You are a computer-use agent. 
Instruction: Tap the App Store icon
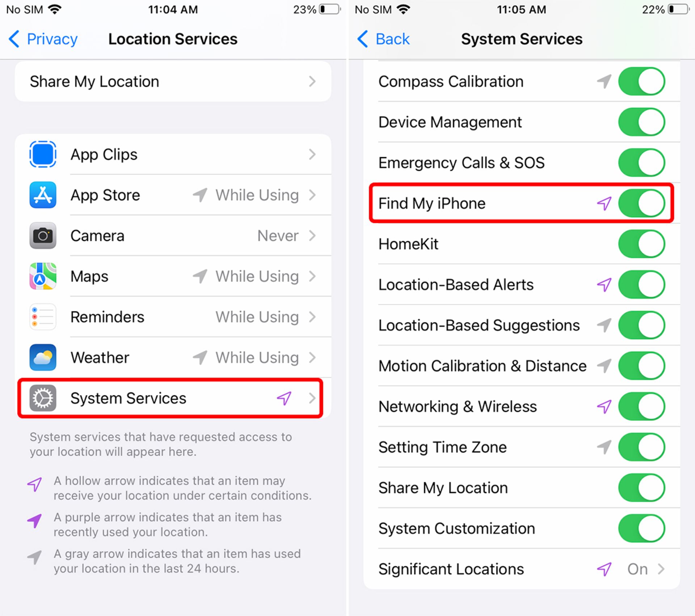click(43, 195)
